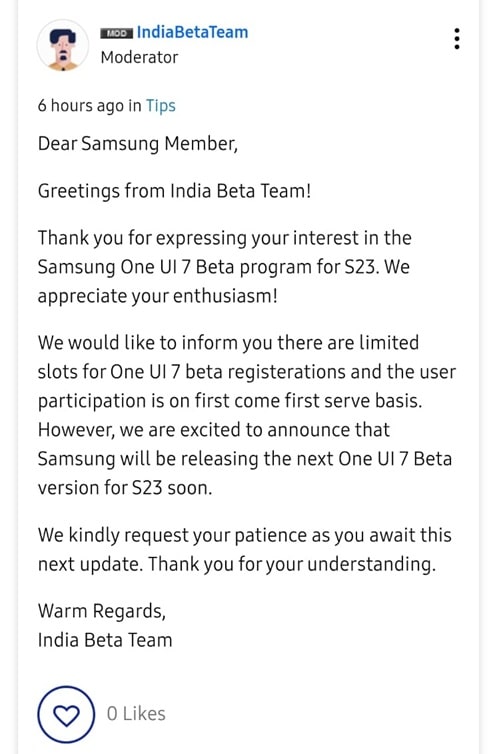
Task: Click the Moderator role label
Action: click(139, 58)
